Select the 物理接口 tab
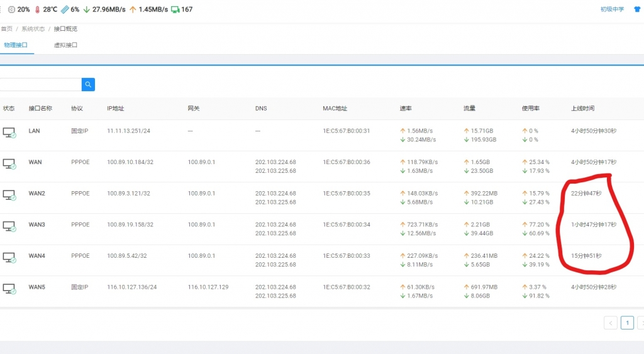Screen dimensions: 644x354 (x=15, y=45)
